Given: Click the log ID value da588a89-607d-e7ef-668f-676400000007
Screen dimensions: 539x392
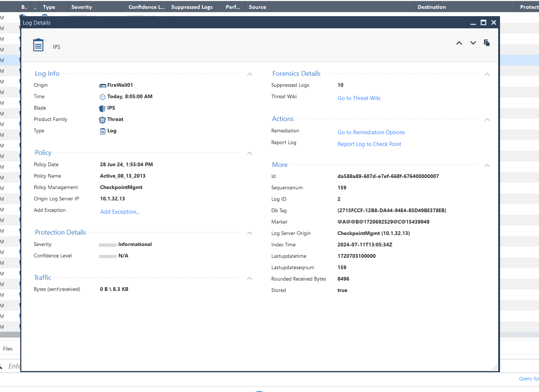Looking at the screenshot, I should point(388,176).
